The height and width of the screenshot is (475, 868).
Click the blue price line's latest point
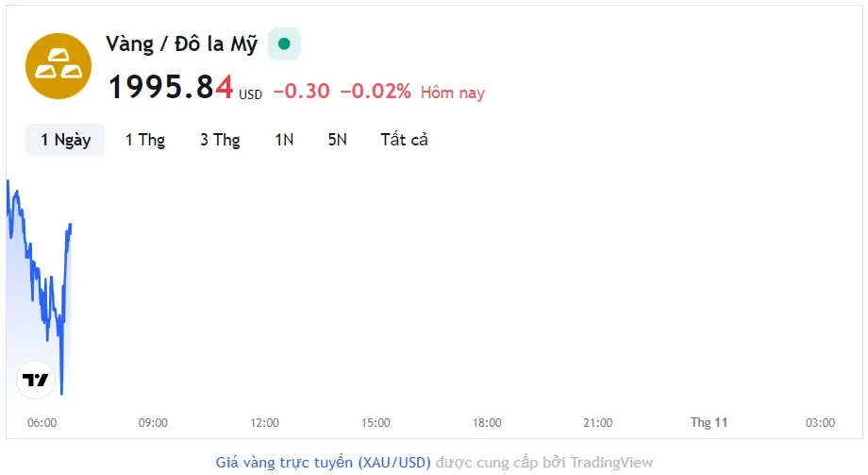(x=71, y=225)
